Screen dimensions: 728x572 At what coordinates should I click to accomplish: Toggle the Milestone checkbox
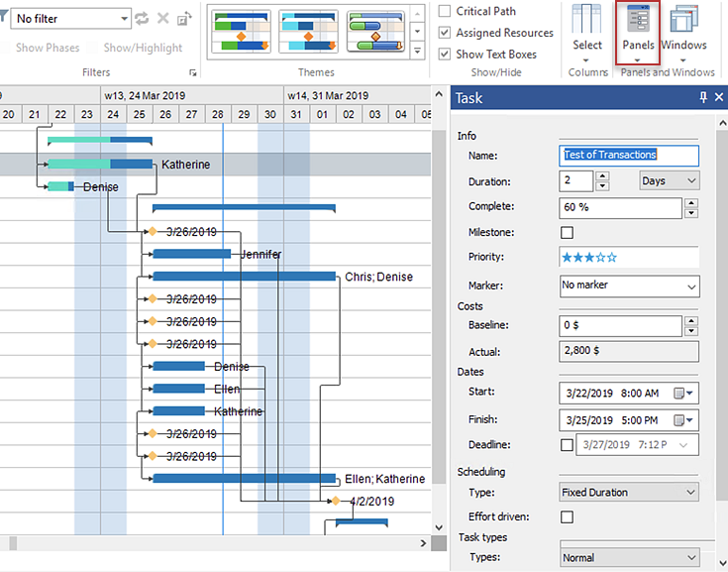[567, 232]
